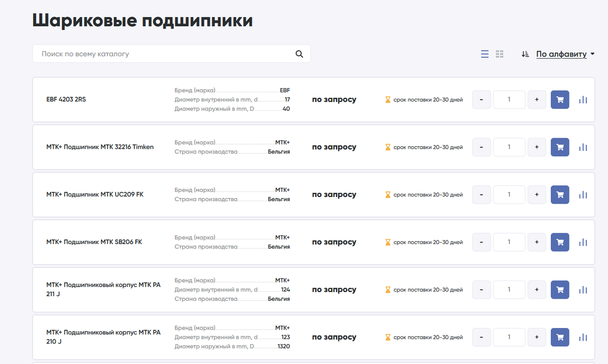This screenshot has height=364, width=608.
Task: Decrease quantity for EBF 4203 2RS
Action: [481, 100]
